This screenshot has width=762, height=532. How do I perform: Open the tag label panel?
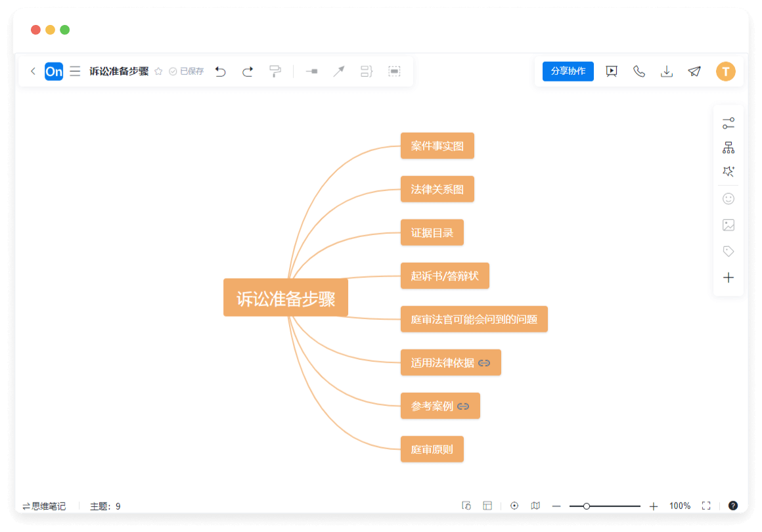click(x=728, y=251)
